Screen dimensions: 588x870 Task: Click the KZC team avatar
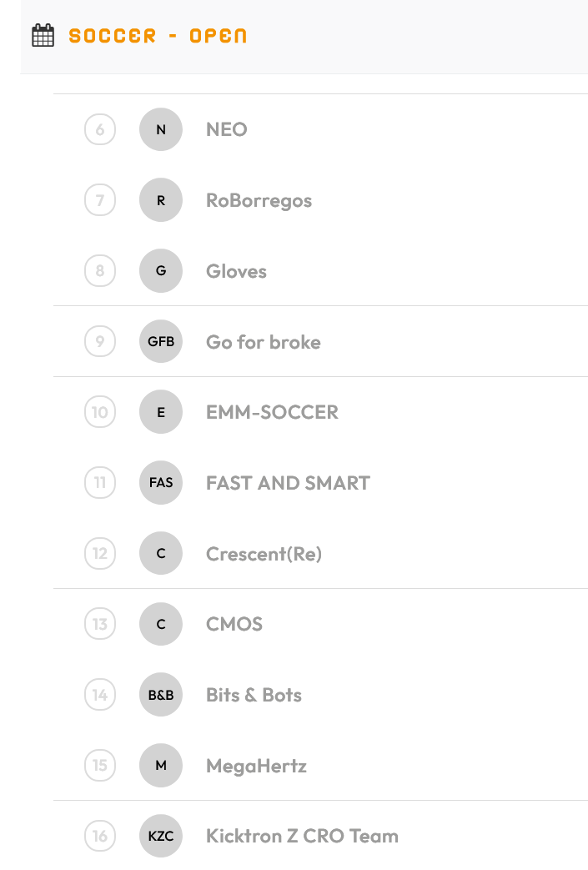click(161, 836)
